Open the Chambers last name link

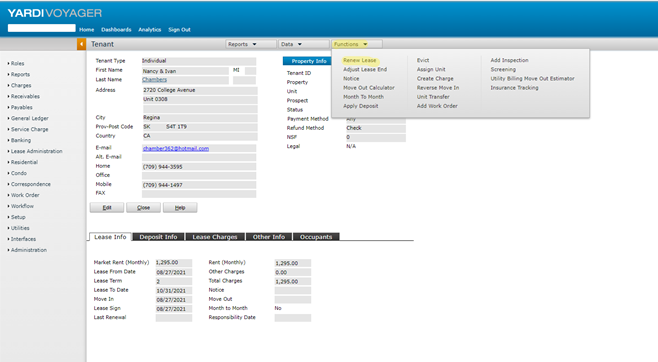(x=154, y=80)
